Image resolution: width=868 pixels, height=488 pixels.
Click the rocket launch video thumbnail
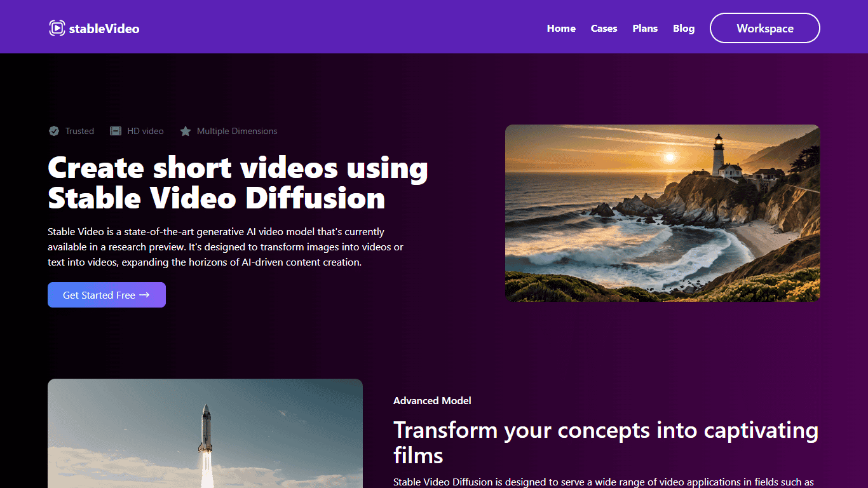point(205,433)
